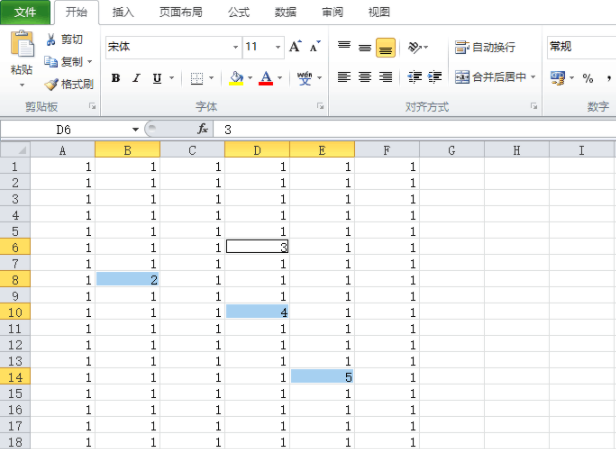Viewport: 616px width, 449px height.
Task: Expand the font size dropdown
Action: tap(277, 47)
